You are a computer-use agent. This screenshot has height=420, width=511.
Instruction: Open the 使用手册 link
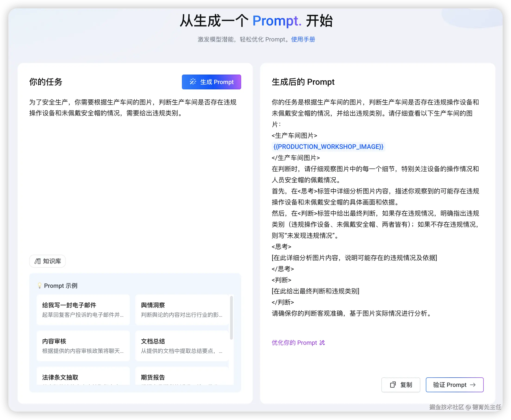pyautogui.click(x=303, y=39)
